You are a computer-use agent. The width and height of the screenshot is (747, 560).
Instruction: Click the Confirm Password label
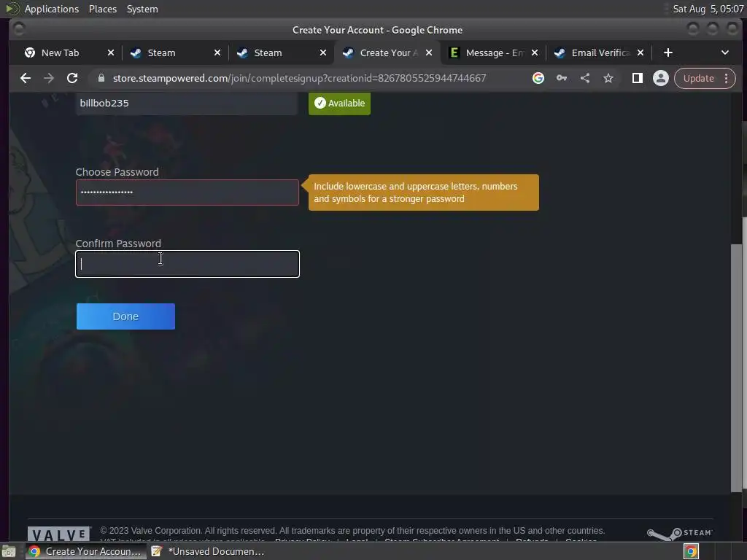118,244
